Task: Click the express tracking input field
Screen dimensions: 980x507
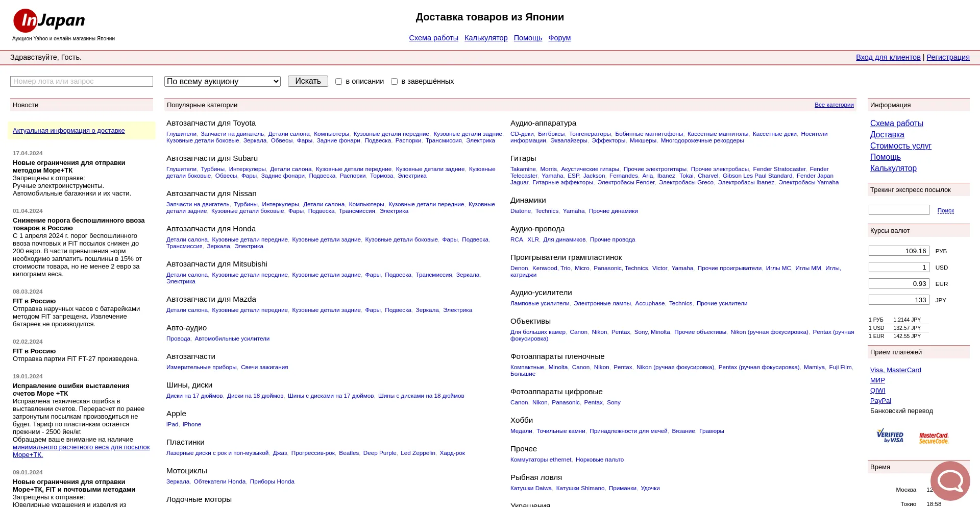Action: tap(899, 210)
